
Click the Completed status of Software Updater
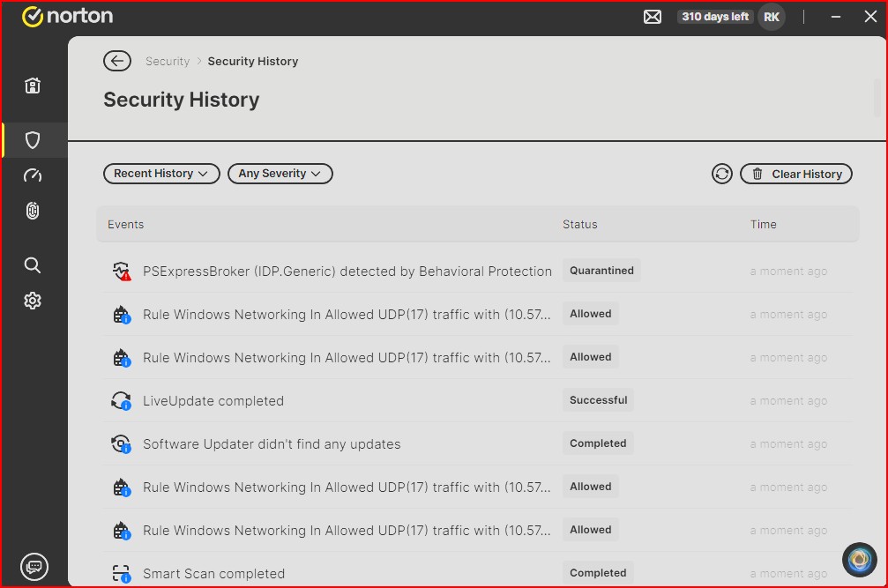tap(598, 443)
